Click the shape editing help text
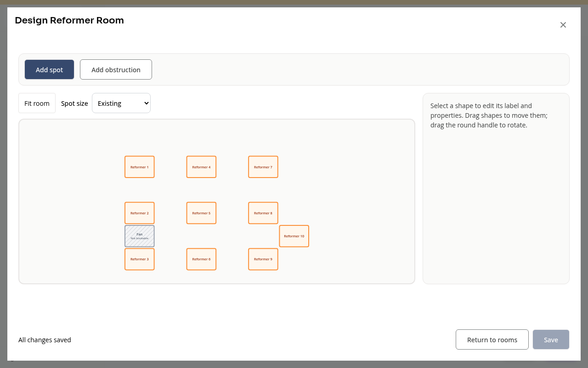 pos(489,115)
